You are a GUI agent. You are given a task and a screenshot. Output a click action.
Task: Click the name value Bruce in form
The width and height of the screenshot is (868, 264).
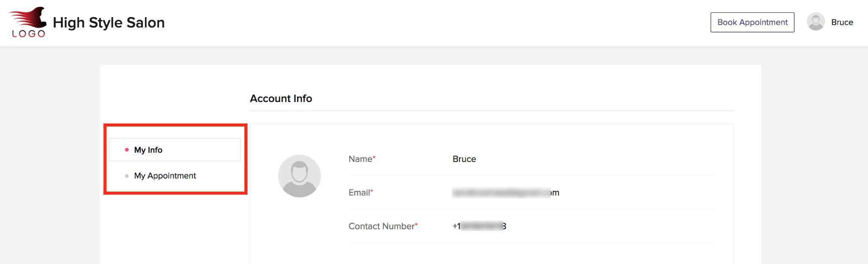464,159
